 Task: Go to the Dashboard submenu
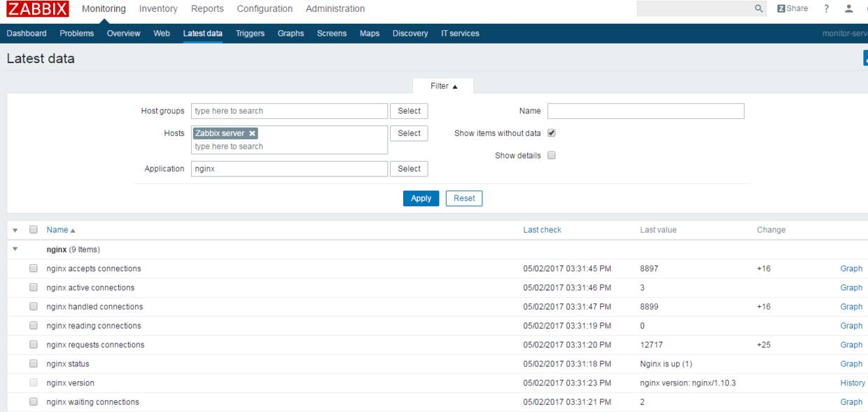tap(27, 34)
